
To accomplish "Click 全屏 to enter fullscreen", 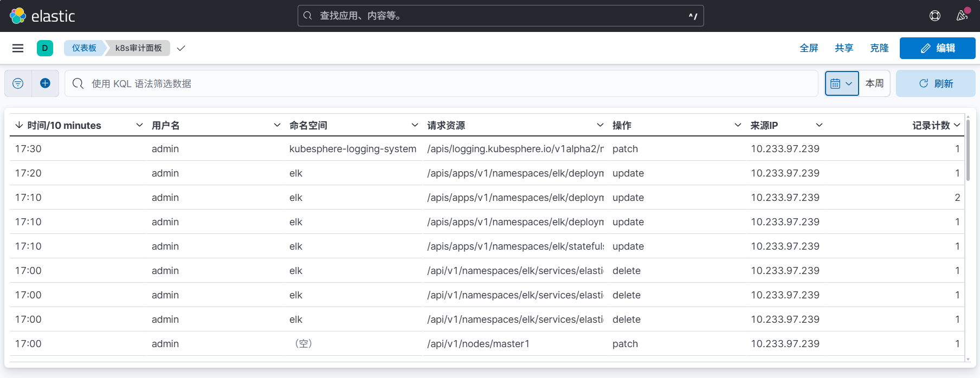I will point(809,48).
